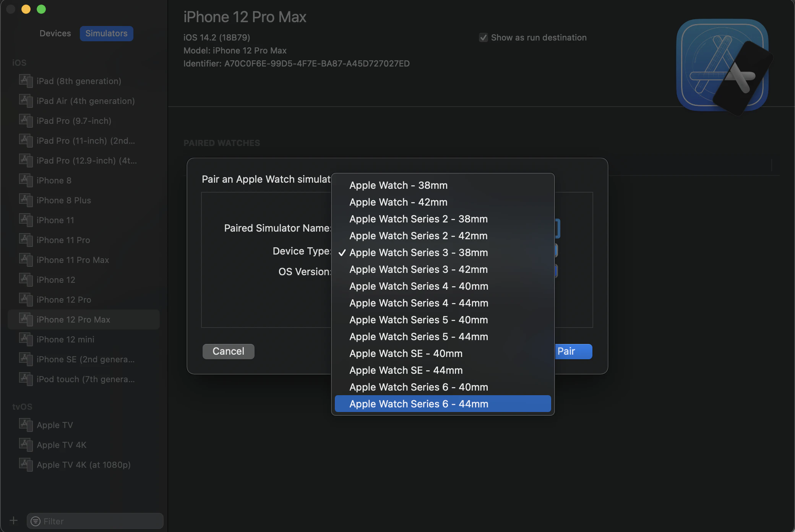Select iPad (8th generation) row text

pos(79,81)
